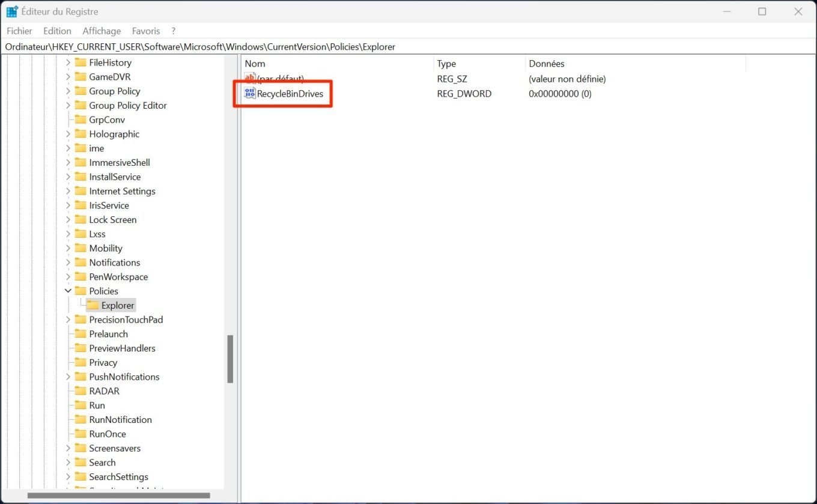Click the Holographic folder icon
Viewport: 817px width, 504px height.
pyautogui.click(x=80, y=134)
